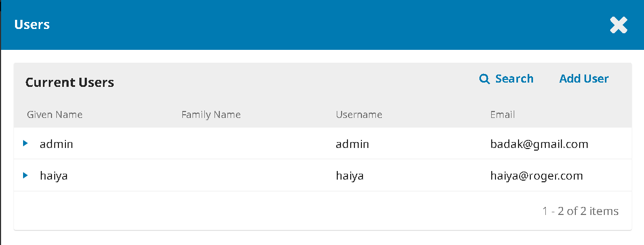Select the admin given name cell
Screen dimensions: 644x245
click(x=56, y=144)
